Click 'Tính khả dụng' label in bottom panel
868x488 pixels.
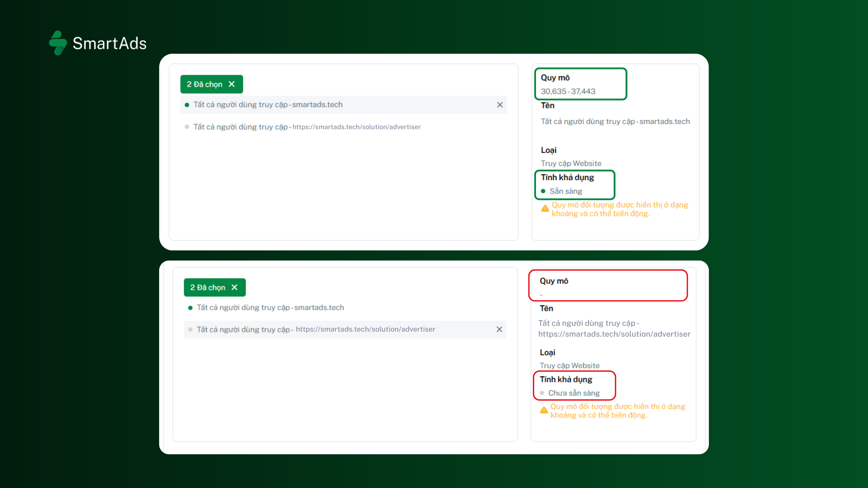566,380
